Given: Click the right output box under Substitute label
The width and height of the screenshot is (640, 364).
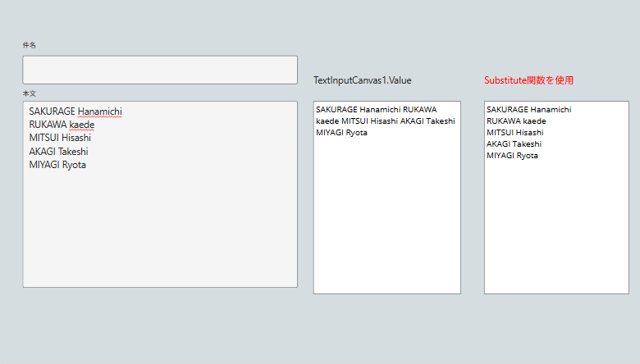Looking at the screenshot, I should [556, 198].
